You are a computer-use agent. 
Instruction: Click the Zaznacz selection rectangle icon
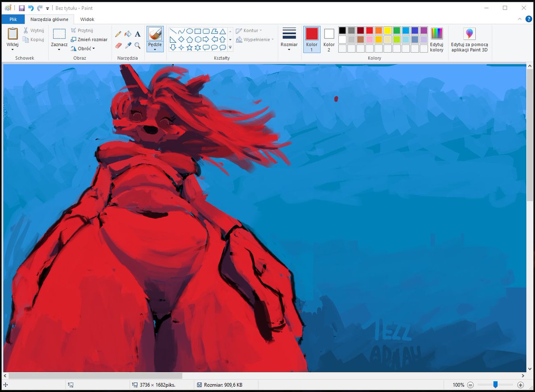pos(59,34)
